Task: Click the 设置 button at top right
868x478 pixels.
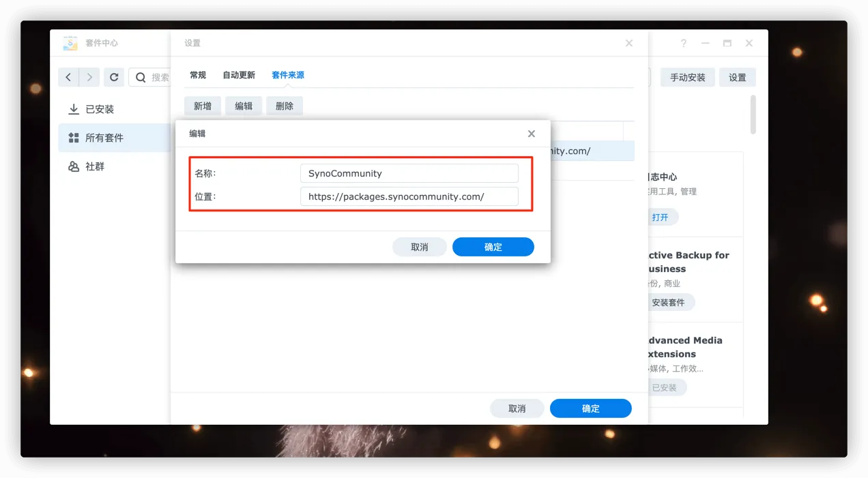Action: click(737, 77)
